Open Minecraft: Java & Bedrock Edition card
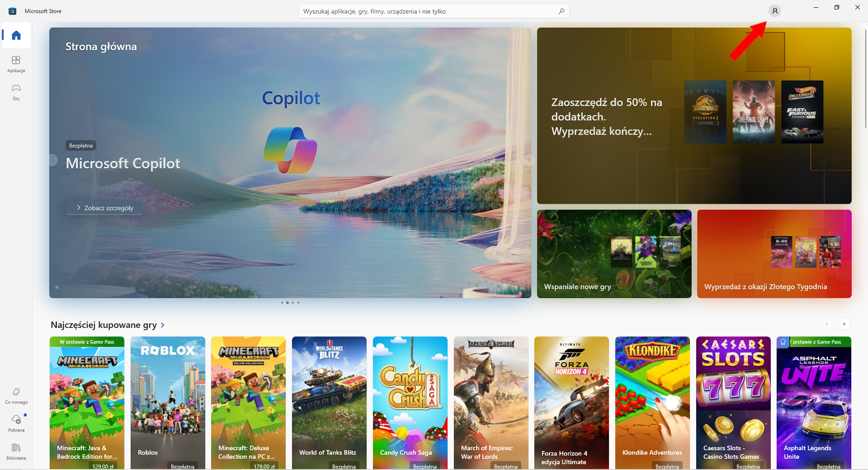Screen dimensions: 868x470 pos(87,403)
